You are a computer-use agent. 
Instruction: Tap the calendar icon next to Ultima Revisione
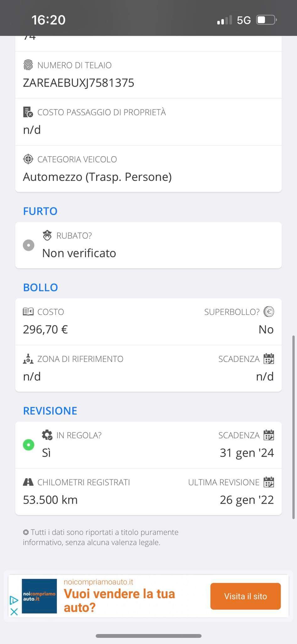[269, 482]
